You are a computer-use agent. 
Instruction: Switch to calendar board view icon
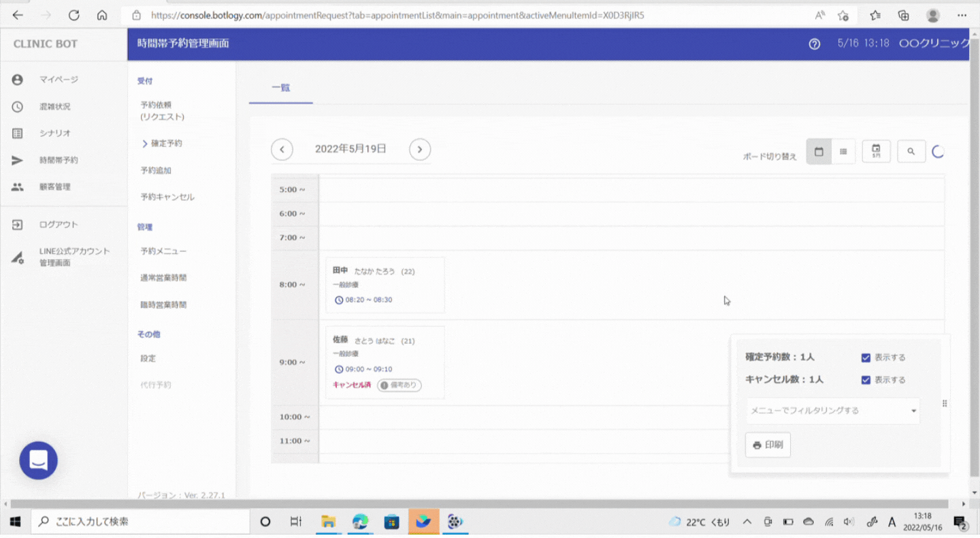pyautogui.click(x=819, y=152)
